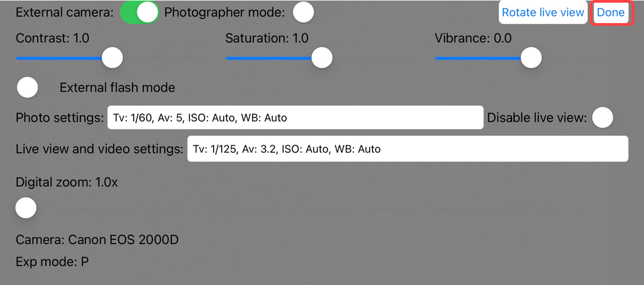
Task: Toggle the Disable live view switch
Action: tap(603, 117)
